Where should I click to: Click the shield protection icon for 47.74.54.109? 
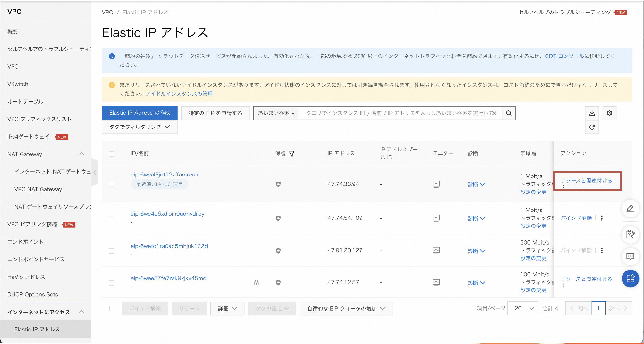(278, 218)
